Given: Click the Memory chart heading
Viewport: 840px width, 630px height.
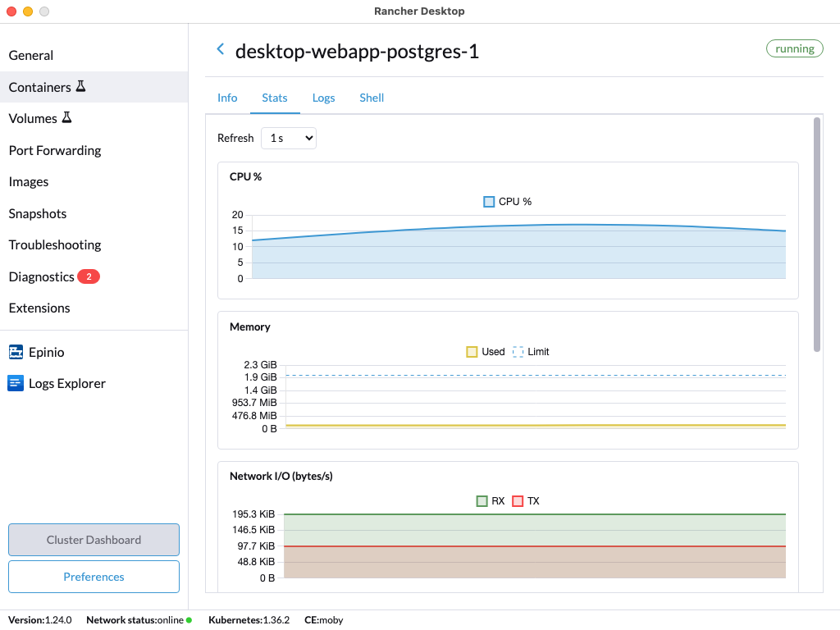Looking at the screenshot, I should click(x=249, y=326).
